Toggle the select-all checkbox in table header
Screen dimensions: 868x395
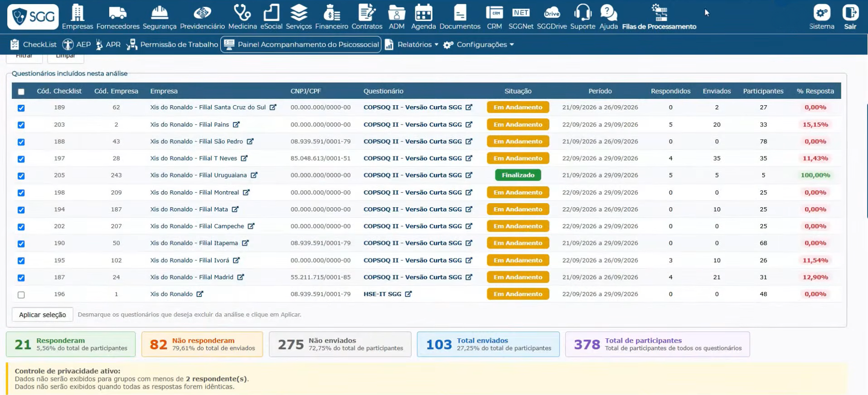pyautogui.click(x=21, y=92)
